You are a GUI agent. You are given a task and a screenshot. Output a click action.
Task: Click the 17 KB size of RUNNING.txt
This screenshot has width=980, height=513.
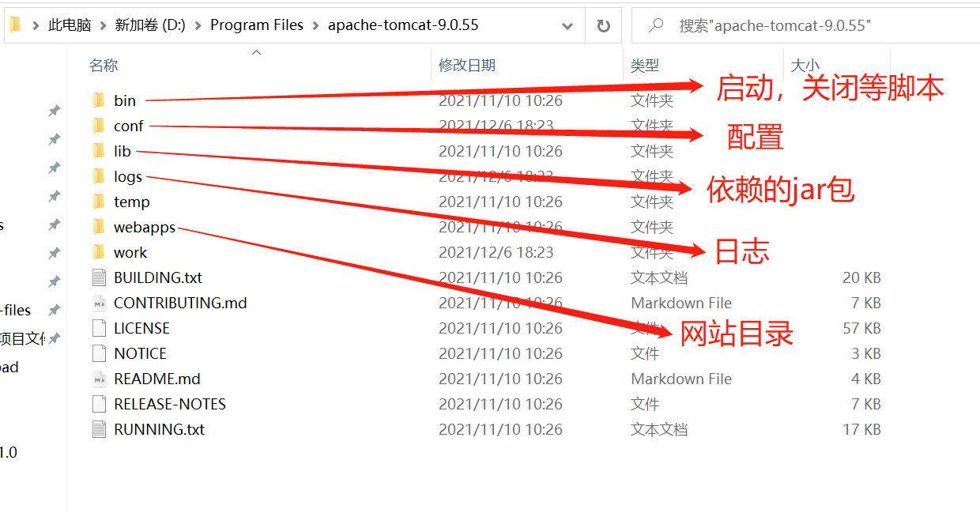[861, 429]
